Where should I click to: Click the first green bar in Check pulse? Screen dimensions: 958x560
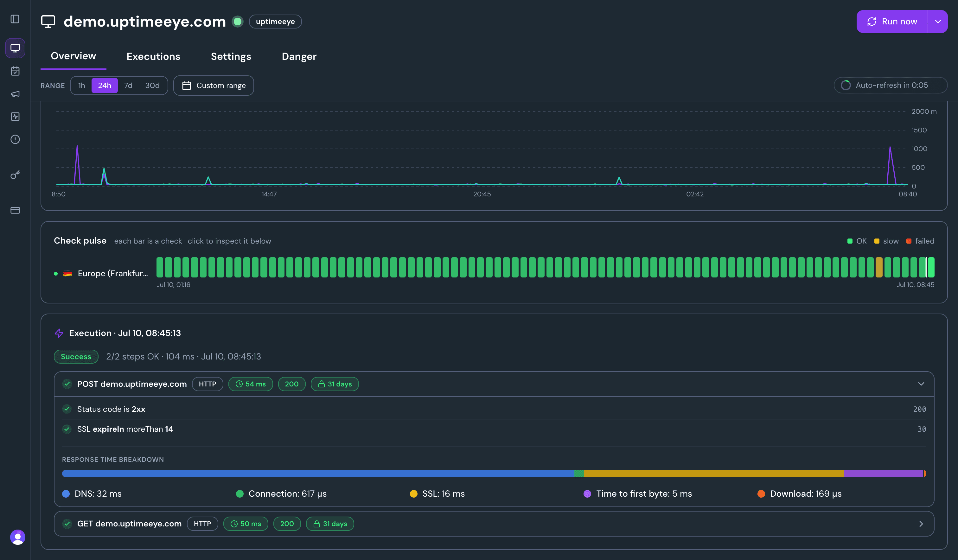(160, 267)
